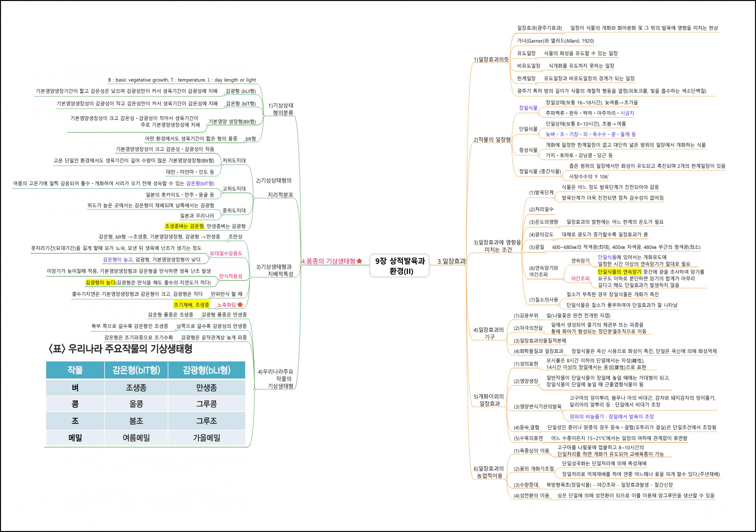Click the node 기본영양 생장형(Blt형)
The width and height of the screenshot is (756, 532).
tap(232, 121)
